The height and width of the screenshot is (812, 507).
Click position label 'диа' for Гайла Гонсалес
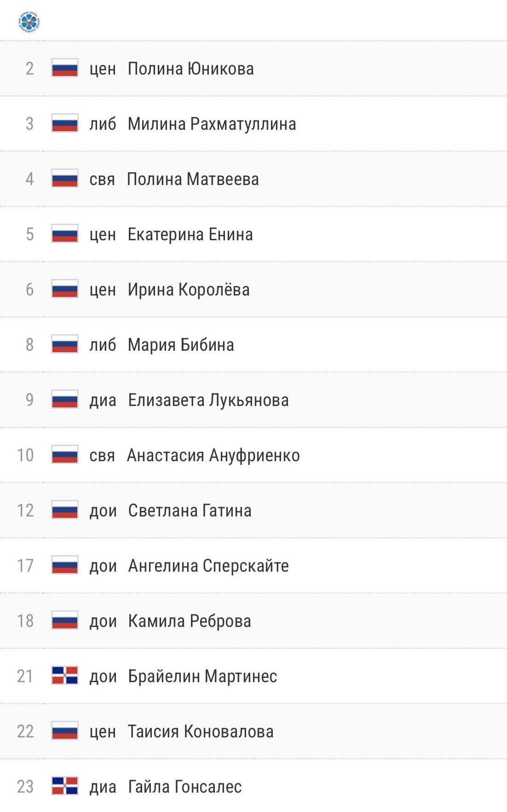pos(103,787)
